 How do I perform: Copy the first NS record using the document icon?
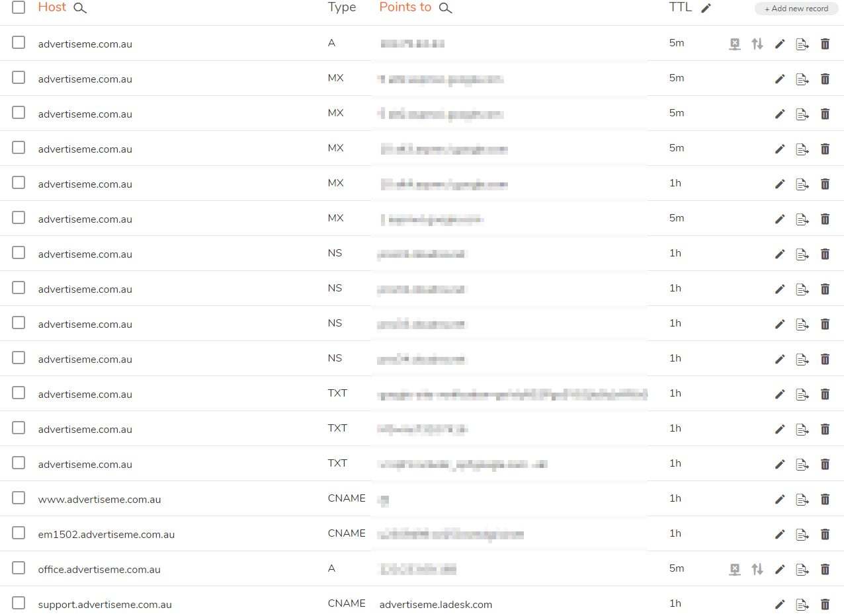click(x=802, y=254)
